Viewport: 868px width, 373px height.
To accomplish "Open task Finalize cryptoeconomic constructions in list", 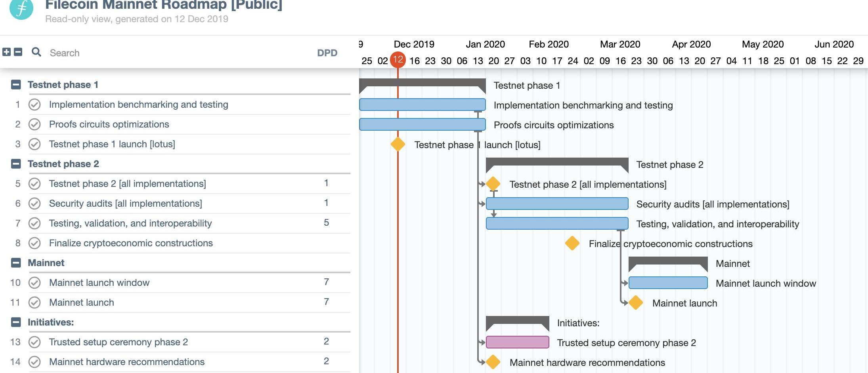I will point(131,243).
